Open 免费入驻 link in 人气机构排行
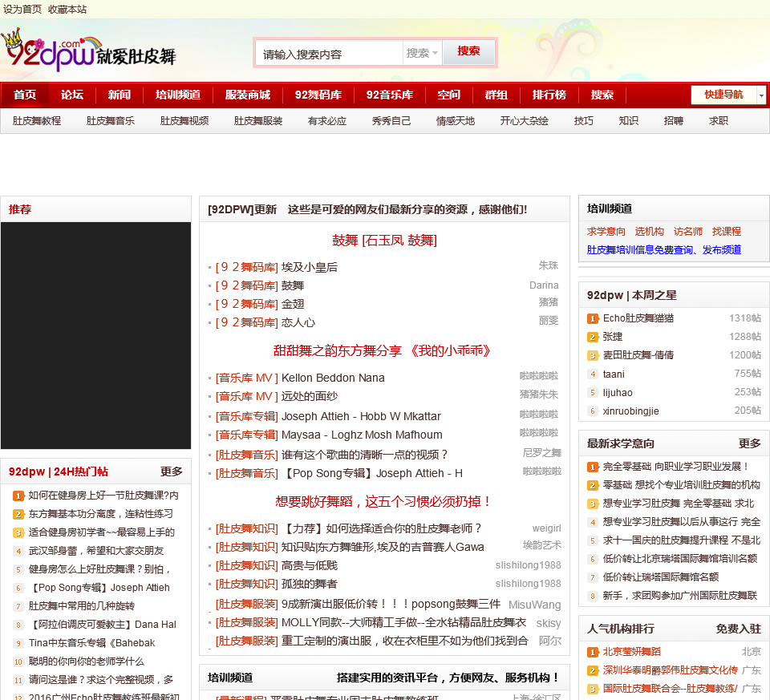The height and width of the screenshot is (700, 770). [738, 629]
